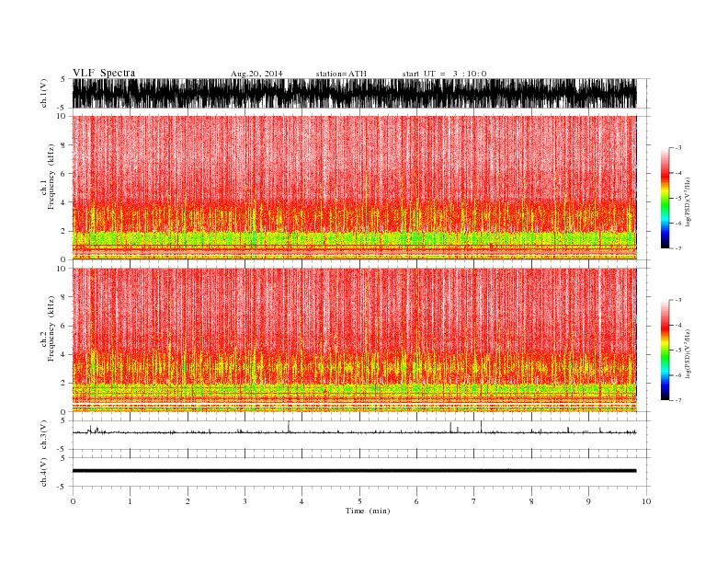The width and height of the screenshot is (728, 563).
Task: Click the ch.1 spectrogram color bar
Action: tap(665, 198)
